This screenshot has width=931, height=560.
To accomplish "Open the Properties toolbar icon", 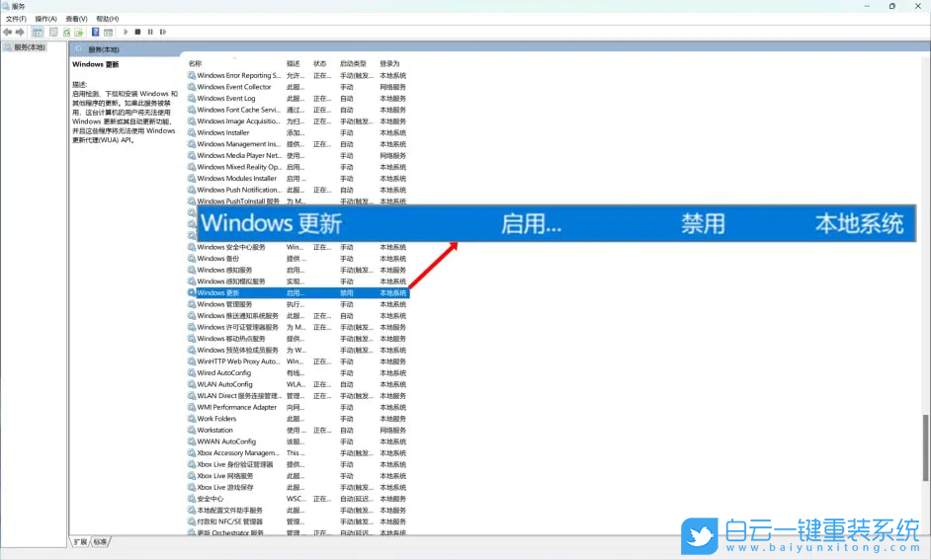I will 53,32.
